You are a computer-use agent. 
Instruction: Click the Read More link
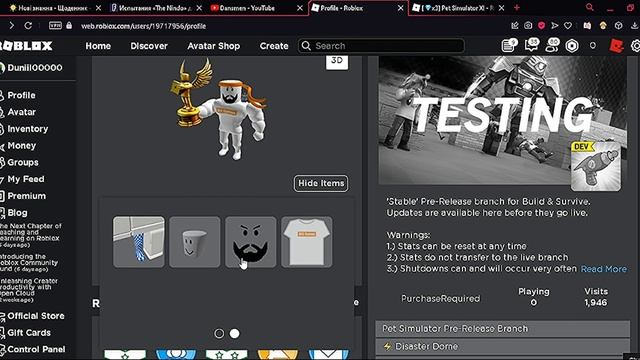[604, 269]
